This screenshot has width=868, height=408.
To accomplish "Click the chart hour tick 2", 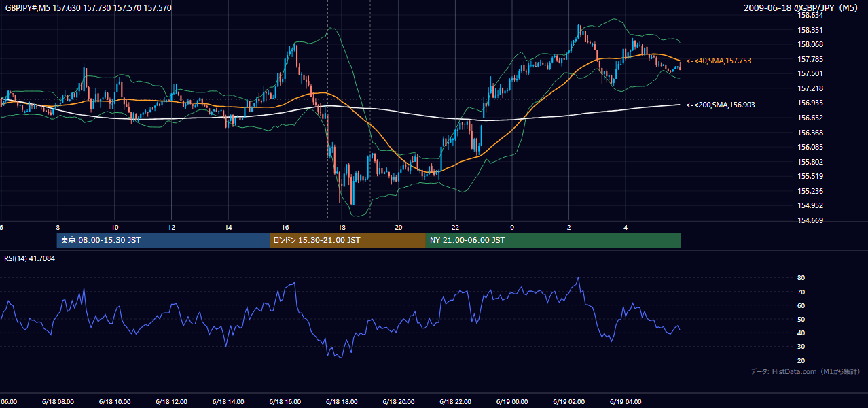I will (x=569, y=227).
